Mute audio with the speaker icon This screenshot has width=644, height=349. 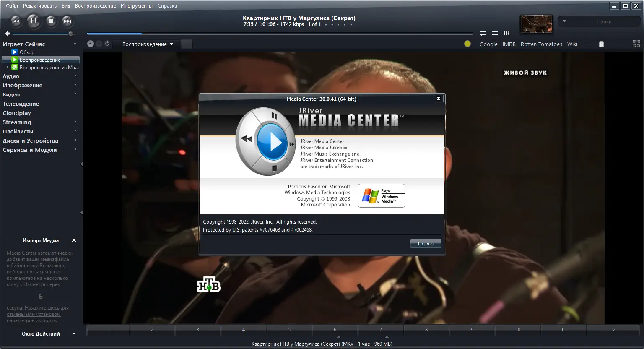coord(8,34)
